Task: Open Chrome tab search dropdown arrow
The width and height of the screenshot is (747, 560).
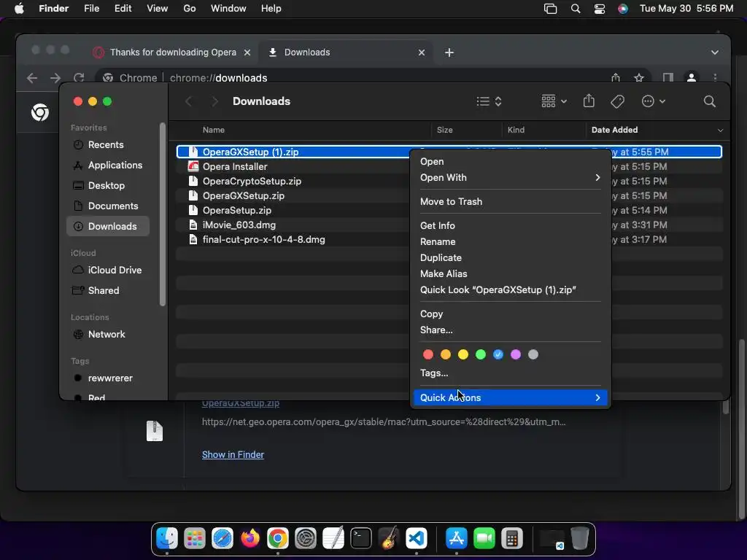Action: (x=715, y=52)
